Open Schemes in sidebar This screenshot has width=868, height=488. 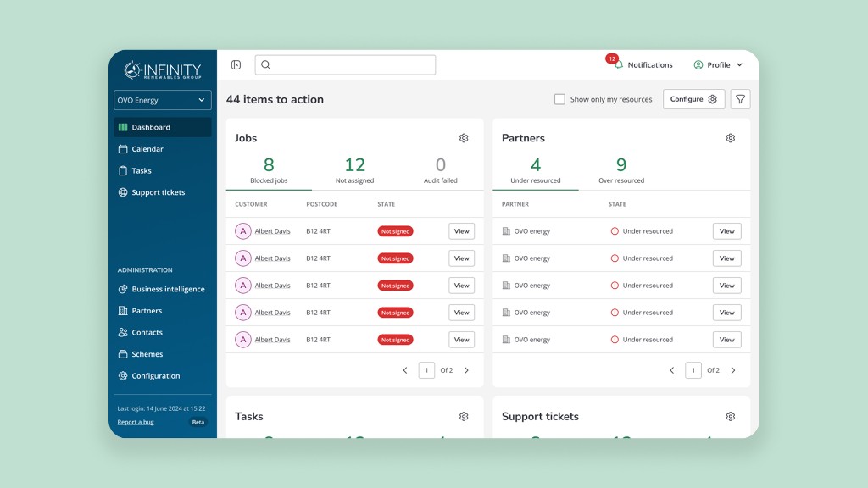click(162, 353)
